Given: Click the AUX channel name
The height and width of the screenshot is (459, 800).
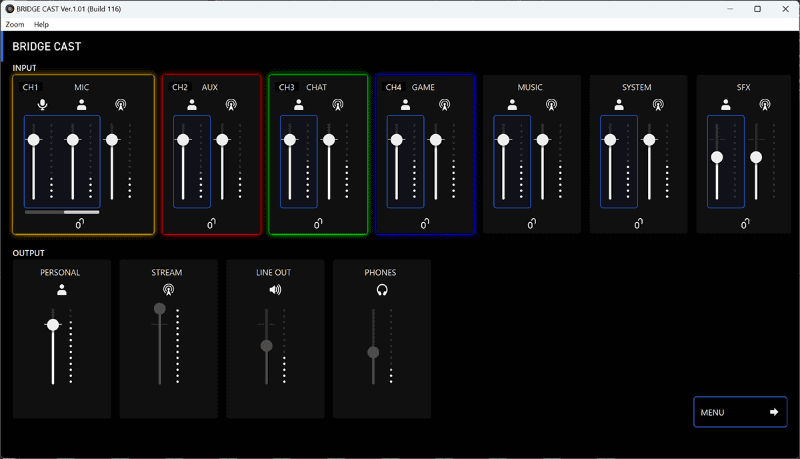Looking at the screenshot, I should coord(210,87).
